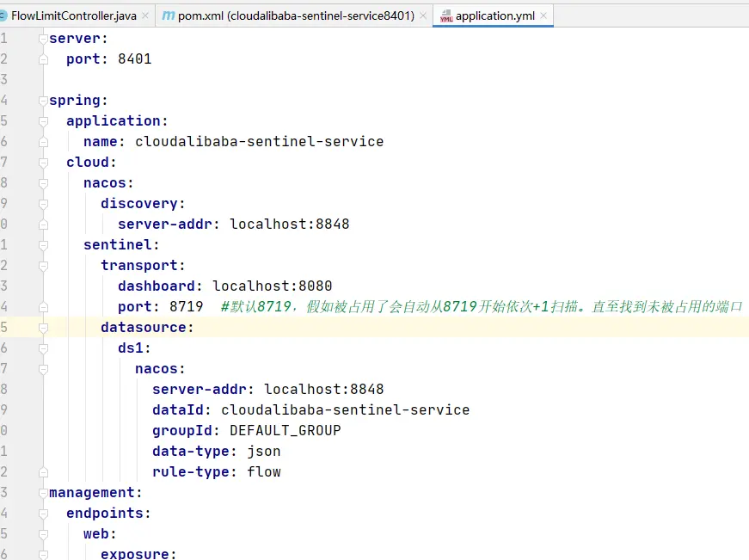
Task: Close the application.yml tab
Action: [x=543, y=15]
